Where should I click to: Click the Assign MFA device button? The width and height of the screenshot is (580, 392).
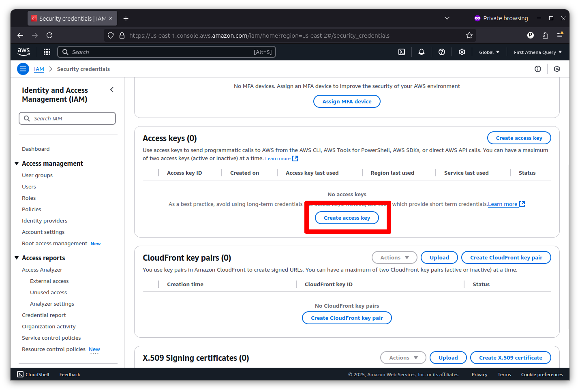347,101
